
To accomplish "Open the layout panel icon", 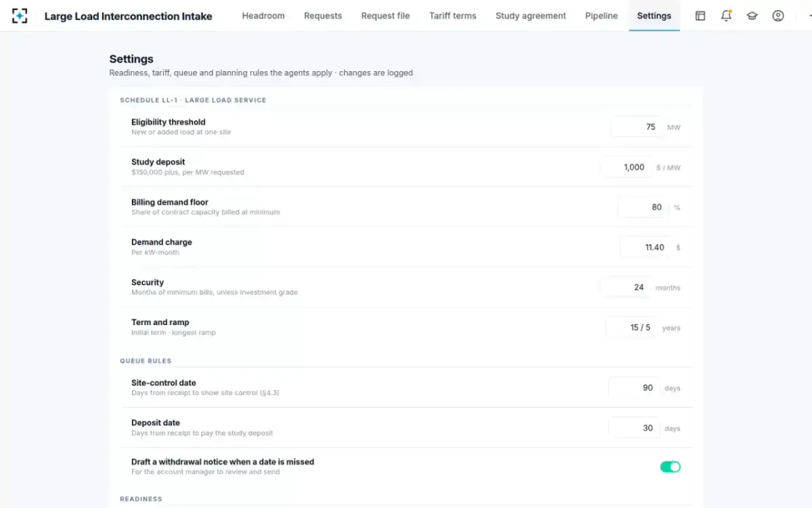I will (x=700, y=16).
